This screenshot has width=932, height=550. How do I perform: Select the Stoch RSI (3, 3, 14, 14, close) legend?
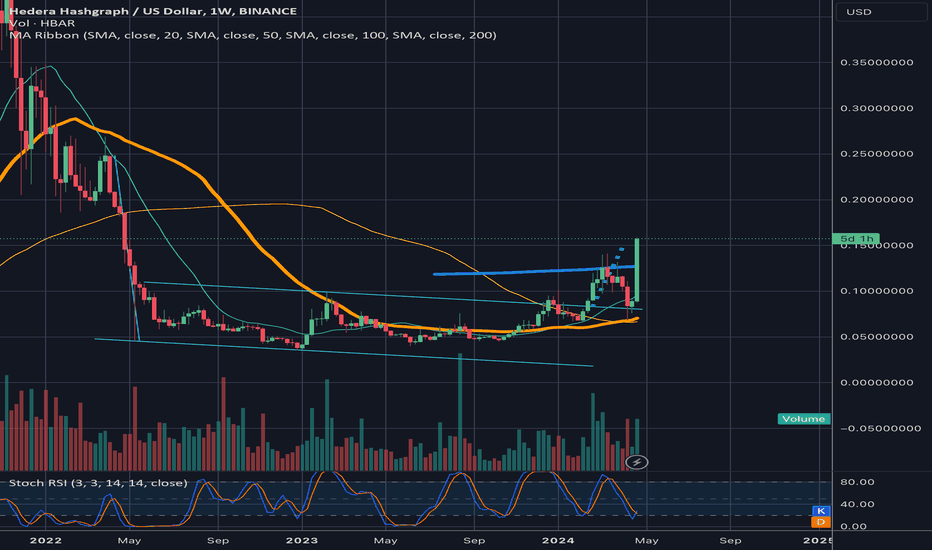click(x=99, y=483)
